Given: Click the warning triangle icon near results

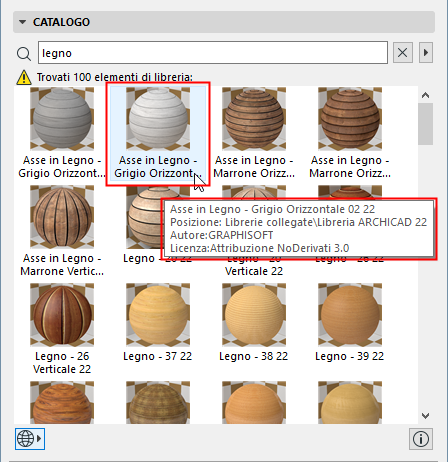Looking at the screenshot, I should [24, 77].
